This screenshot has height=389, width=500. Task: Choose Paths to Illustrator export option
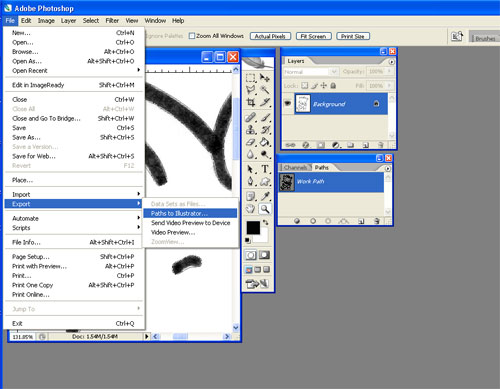[x=190, y=213]
